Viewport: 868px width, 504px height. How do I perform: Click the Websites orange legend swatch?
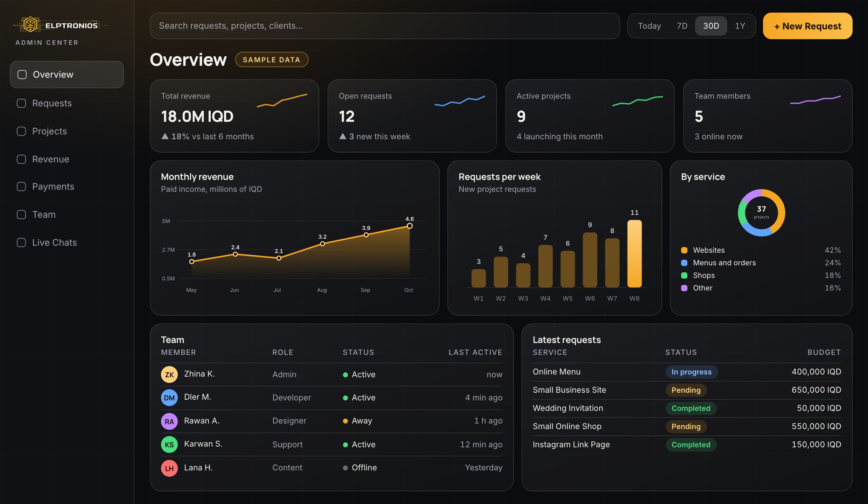pos(684,250)
